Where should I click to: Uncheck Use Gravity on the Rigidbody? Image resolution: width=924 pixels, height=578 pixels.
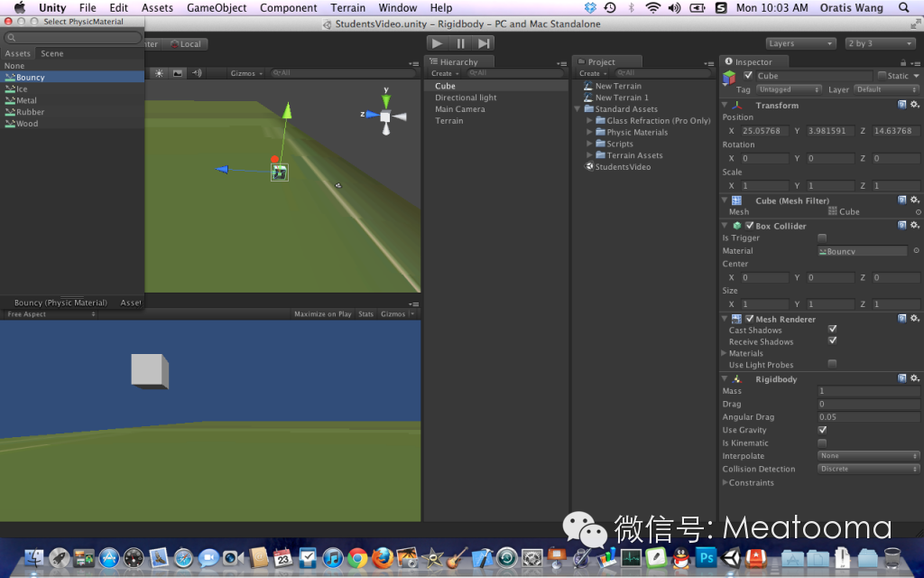pyautogui.click(x=822, y=430)
